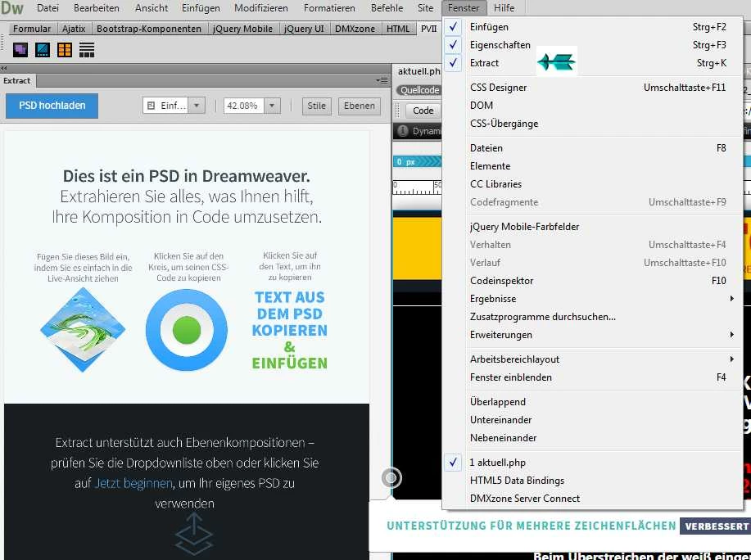Switch to the jQuery Mobile tab
This screenshot has height=560, width=751.
(x=242, y=29)
